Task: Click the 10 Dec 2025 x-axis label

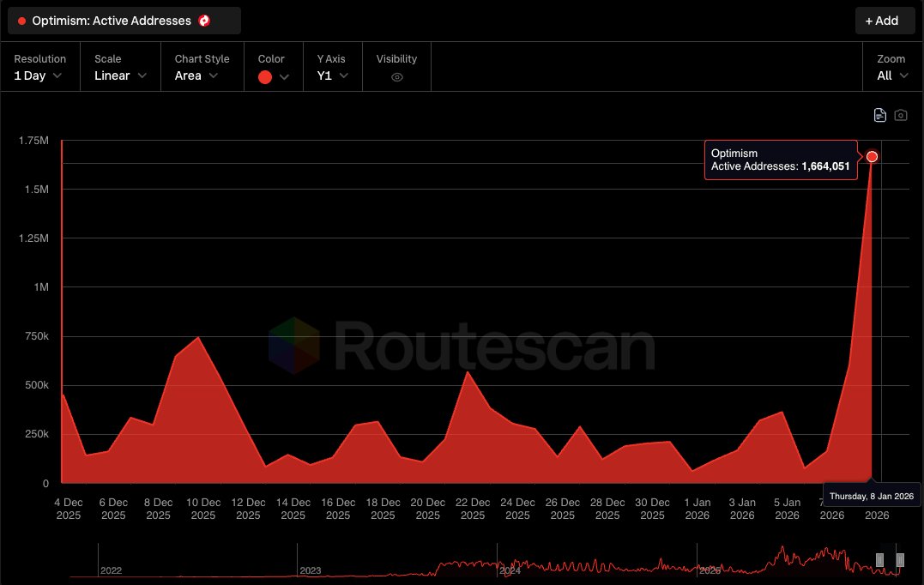Action: click(203, 509)
